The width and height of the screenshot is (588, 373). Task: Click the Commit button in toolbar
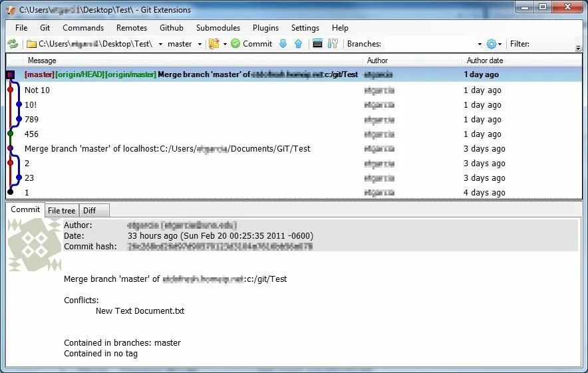251,44
